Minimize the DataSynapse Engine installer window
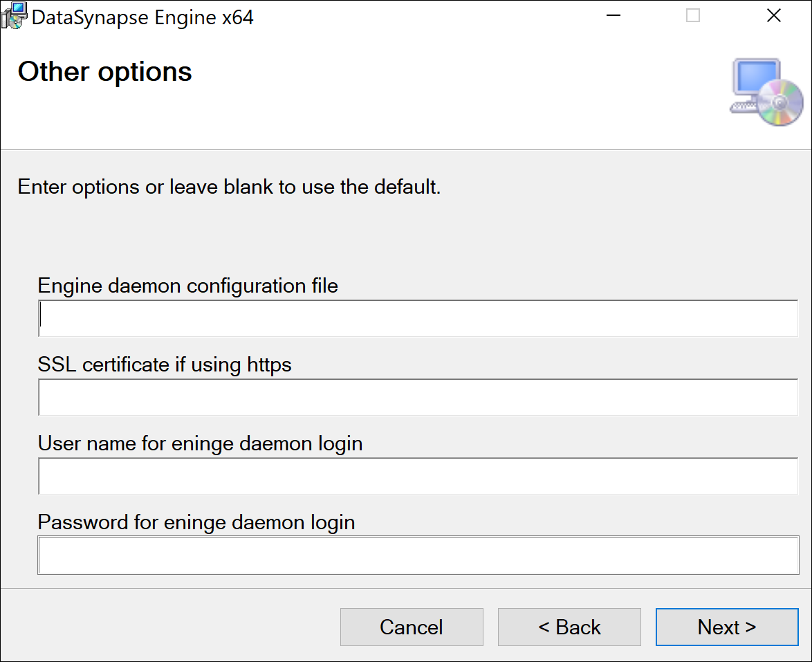Image resolution: width=812 pixels, height=662 pixels. [x=612, y=16]
